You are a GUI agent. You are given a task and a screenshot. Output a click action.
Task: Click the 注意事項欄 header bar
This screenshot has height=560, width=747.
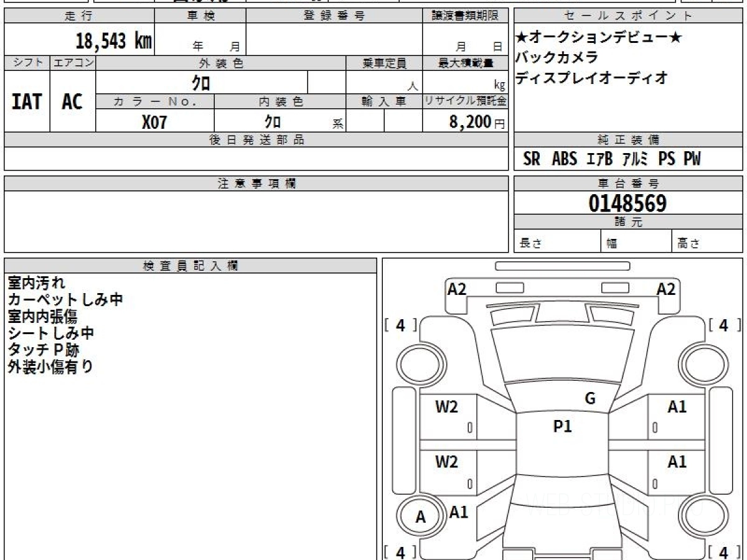(256, 184)
